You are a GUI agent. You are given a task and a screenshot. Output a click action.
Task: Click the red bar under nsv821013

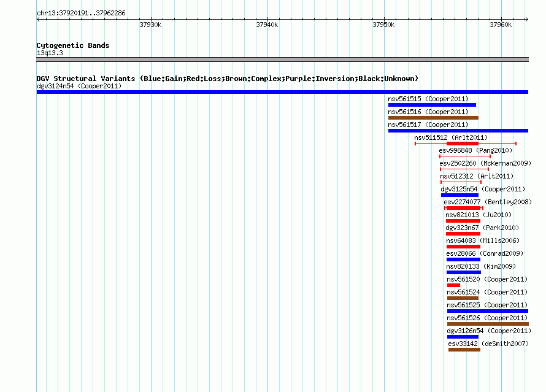click(x=463, y=221)
